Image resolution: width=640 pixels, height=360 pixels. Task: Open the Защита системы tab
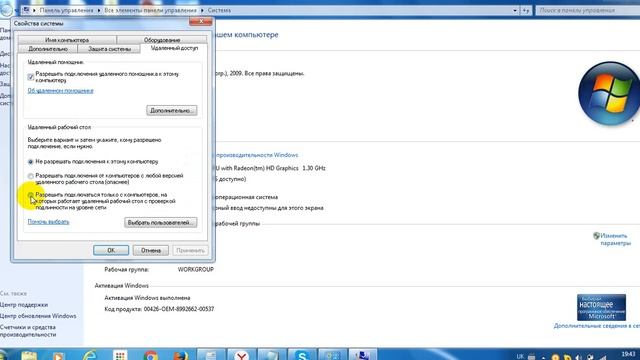(x=109, y=49)
